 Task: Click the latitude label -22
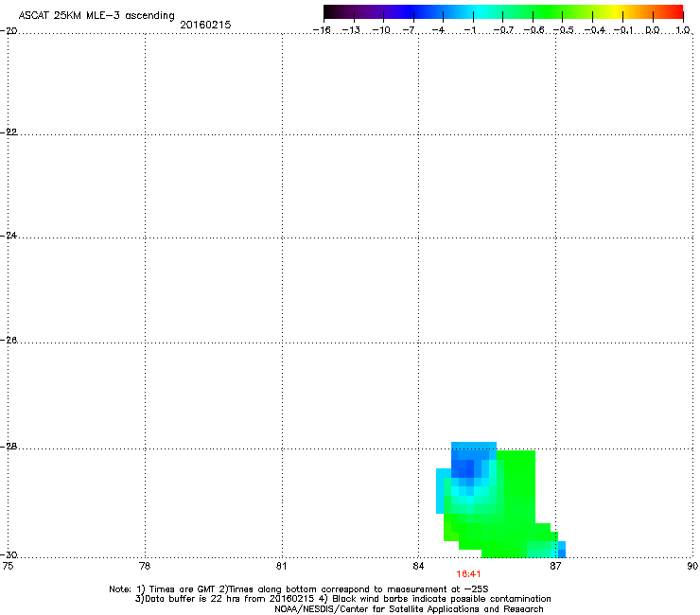click(9, 132)
